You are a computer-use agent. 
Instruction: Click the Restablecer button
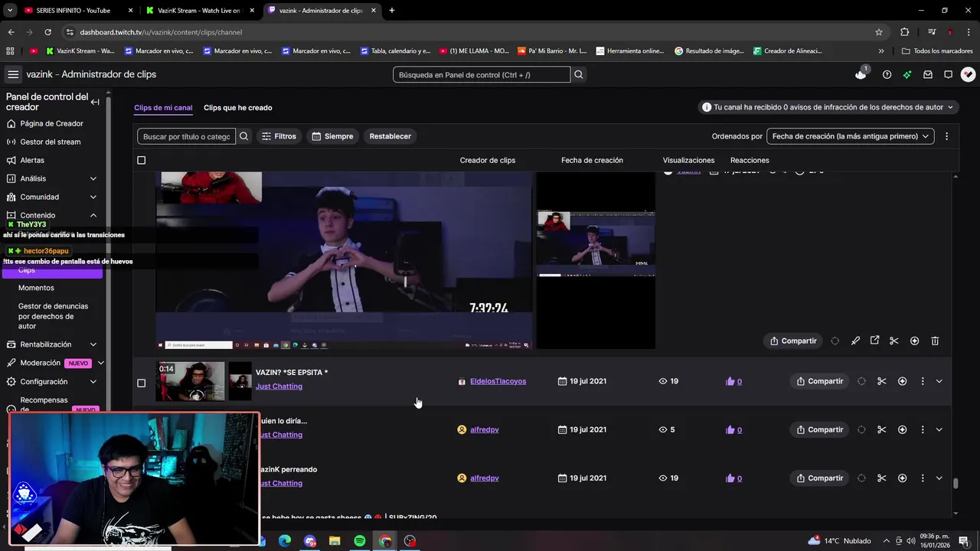390,136
